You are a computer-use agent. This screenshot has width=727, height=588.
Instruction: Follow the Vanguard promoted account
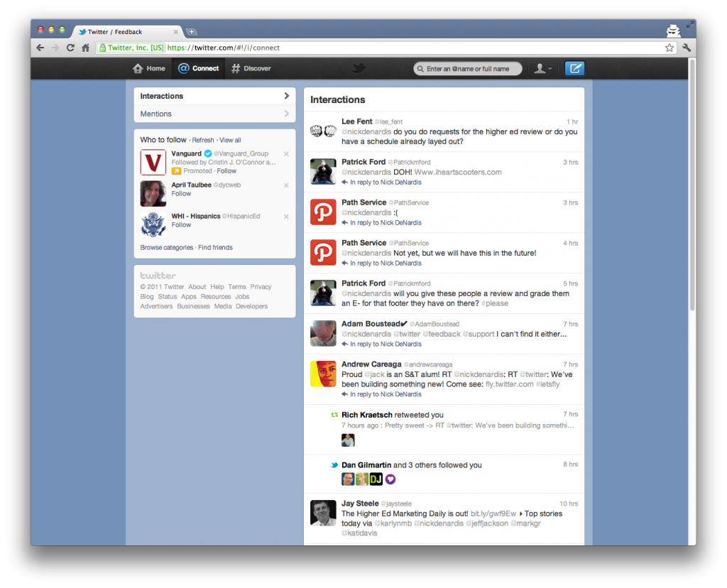[226, 171]
